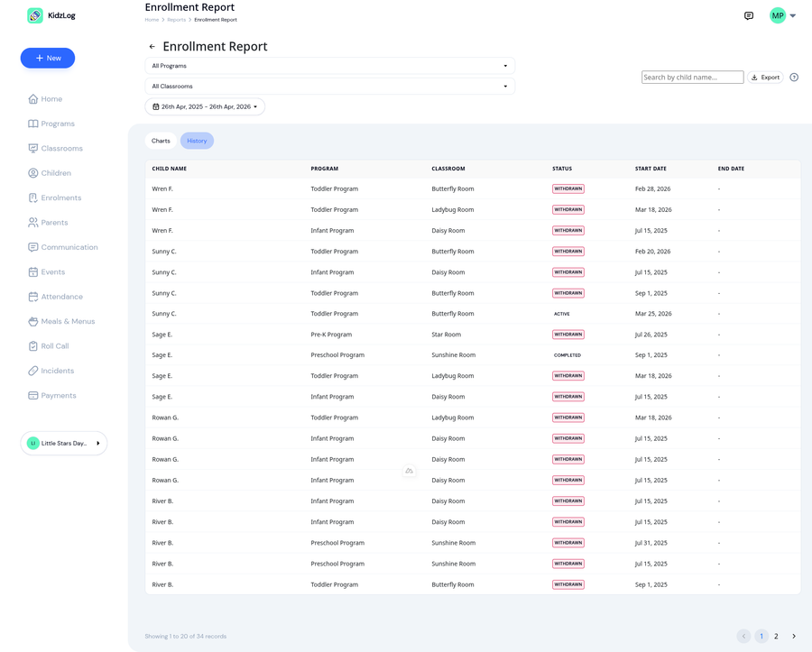812x652 pixels.
Task: Click the Jul 26, 2025 start date
Action: (x=651, y=335)
